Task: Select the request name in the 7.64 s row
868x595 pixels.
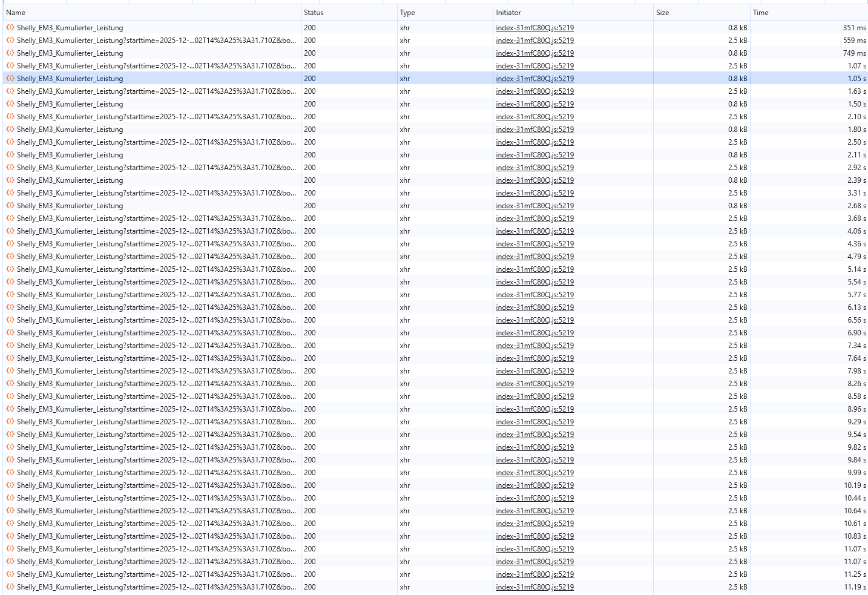Action: click(x=157, y=358)
